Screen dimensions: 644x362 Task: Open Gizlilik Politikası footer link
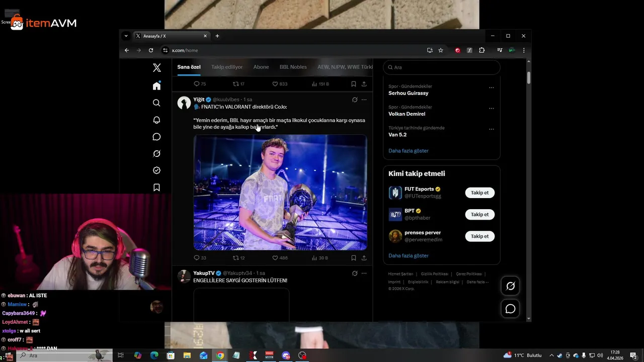click(435, 274)
